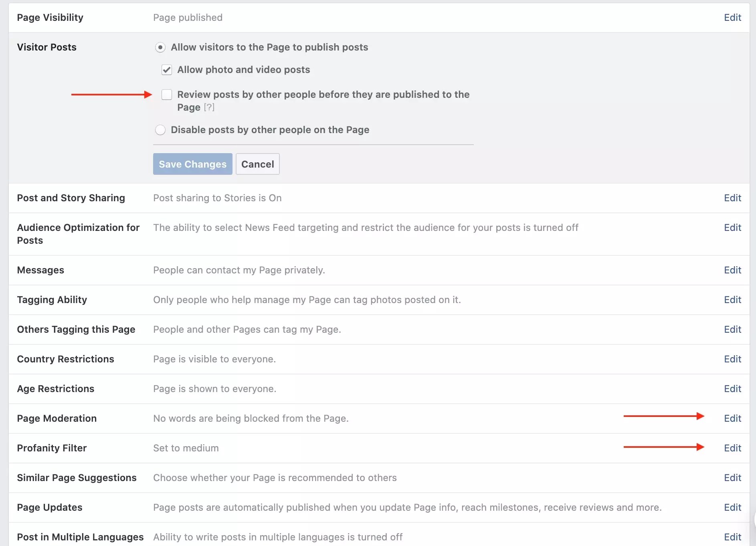
Task: Edit the Page Moderation blocked words
Action: pyautogui.click(x=732, y=419)
